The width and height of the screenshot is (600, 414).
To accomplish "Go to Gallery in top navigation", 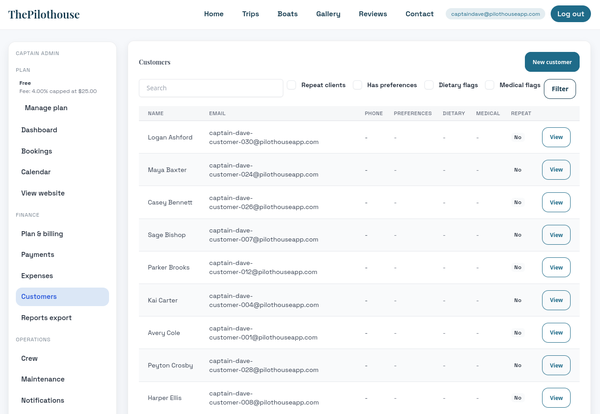I will (328, 14).
